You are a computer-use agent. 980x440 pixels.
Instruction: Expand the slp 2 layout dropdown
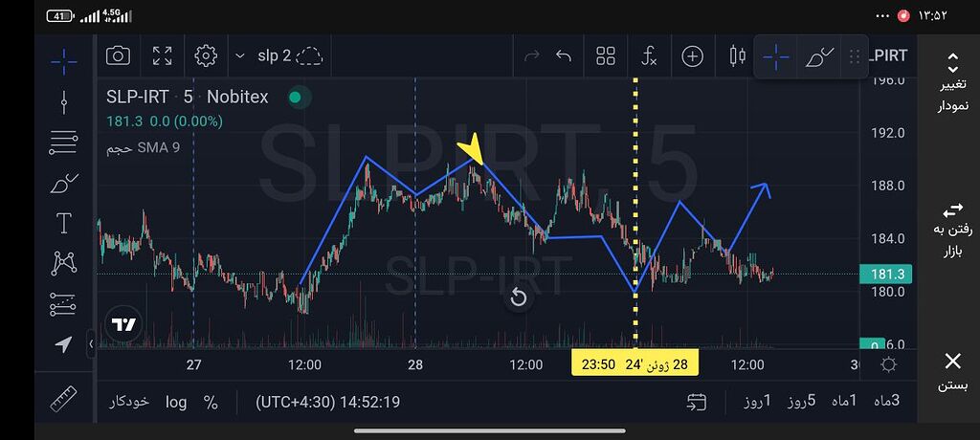point(239,56)
